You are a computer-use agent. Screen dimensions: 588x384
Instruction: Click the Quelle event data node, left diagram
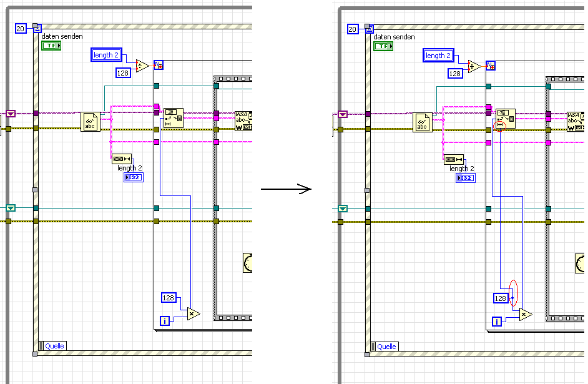[53, 346]
